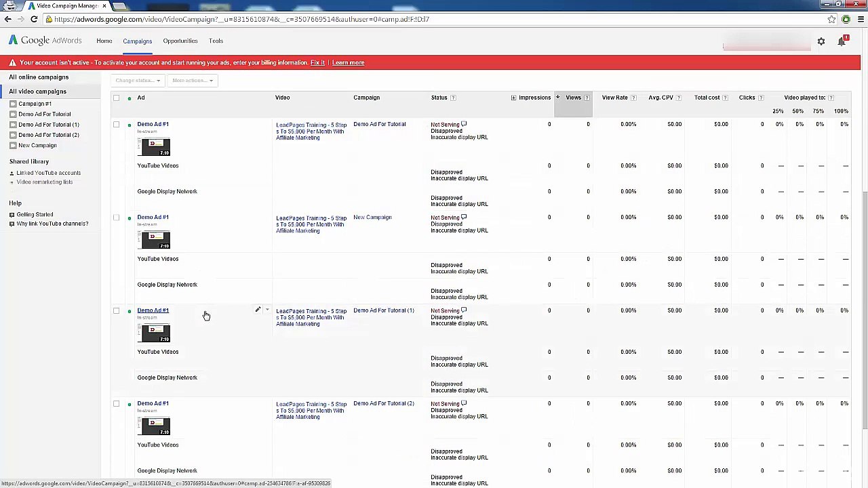The image size is (868, 488).
Task: Tick the checkbox for the New Campaign ad row
Action: [x=116, y=218]
